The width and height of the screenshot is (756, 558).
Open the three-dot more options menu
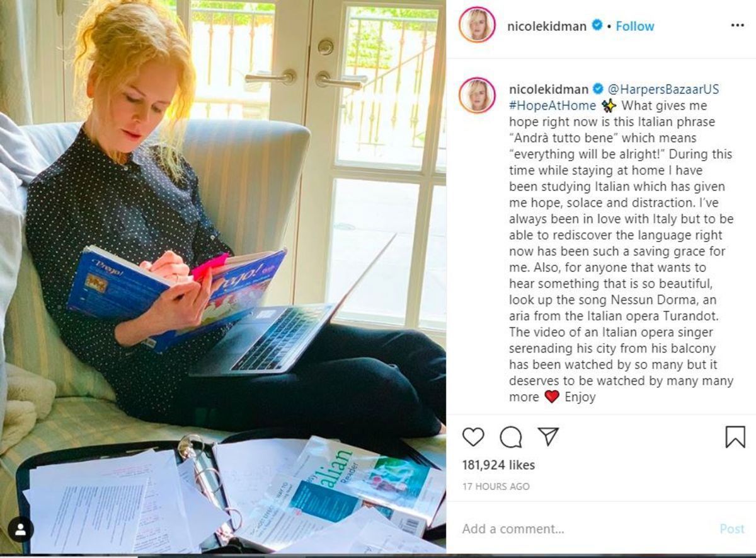(x=737, y=25)
